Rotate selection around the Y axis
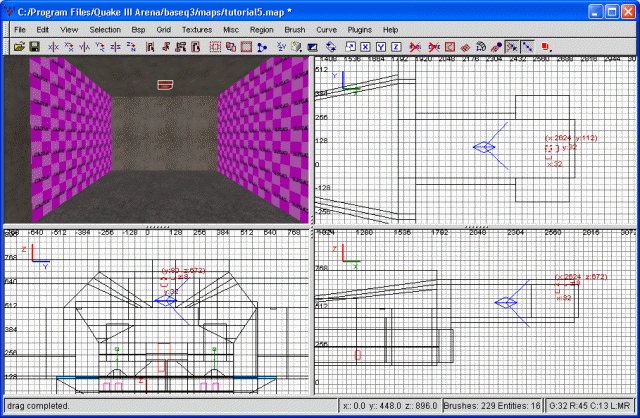Viewport: 640px width, 418px height. click(100, 47)
